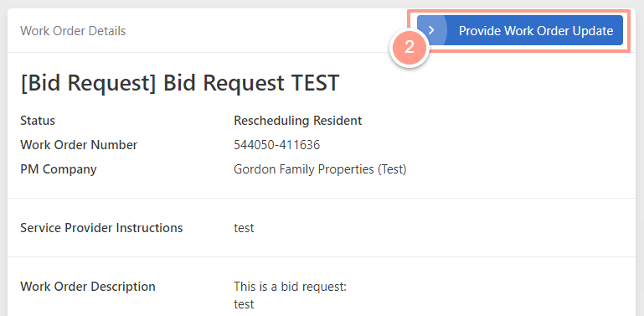The height and width of the screenshot is (316, 644).
Task: Click the PM Company label
Action: pos(59,169)
